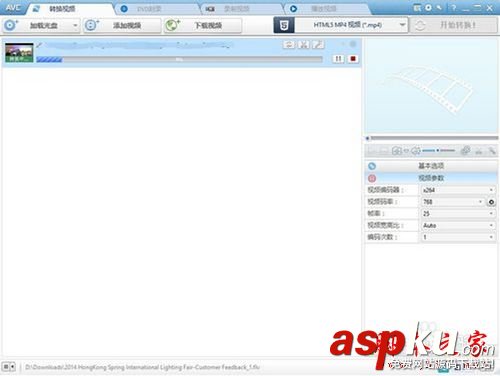Click the pencil rename icon beside the file name
The height and width of the screenshot is (376, 500).
tap(39, 45)
